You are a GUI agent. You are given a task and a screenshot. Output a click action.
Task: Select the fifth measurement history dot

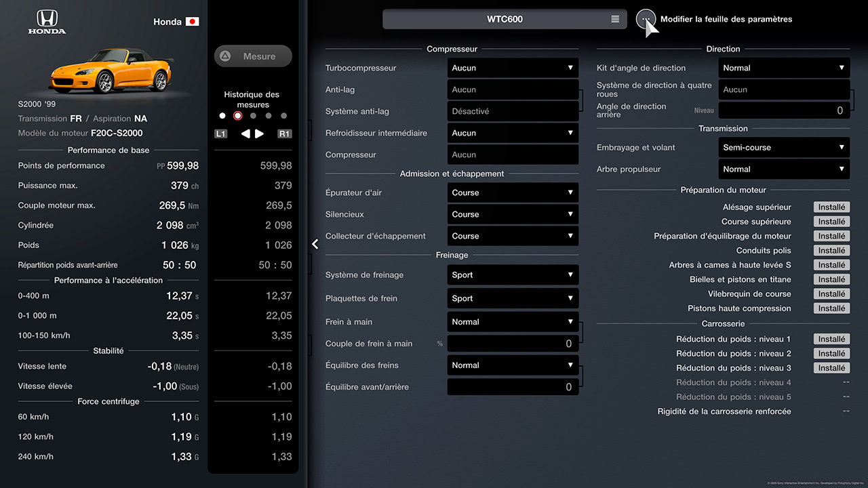click(x=284, y=116)
